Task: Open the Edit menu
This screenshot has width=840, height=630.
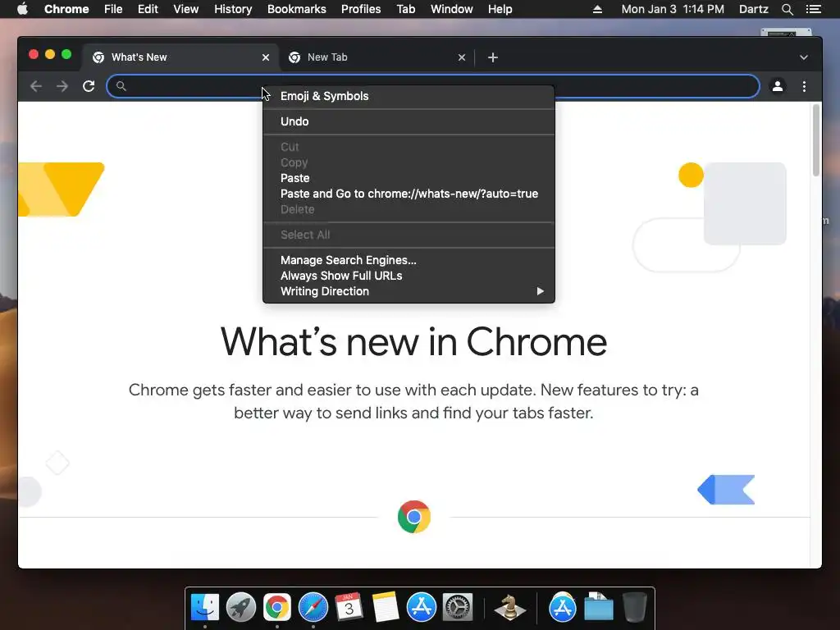Action: (x=148, y=9)
